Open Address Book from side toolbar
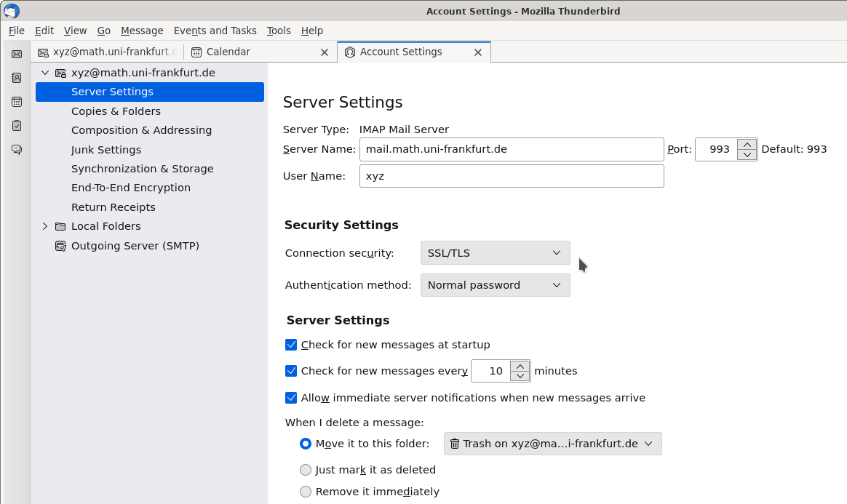 click(16, 78)
